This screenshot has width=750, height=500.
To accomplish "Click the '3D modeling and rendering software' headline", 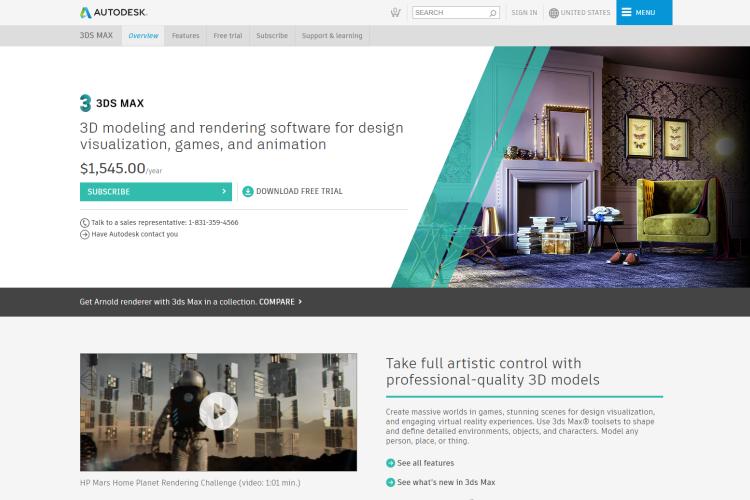I will pyautogui.click(x=242, y=136).
